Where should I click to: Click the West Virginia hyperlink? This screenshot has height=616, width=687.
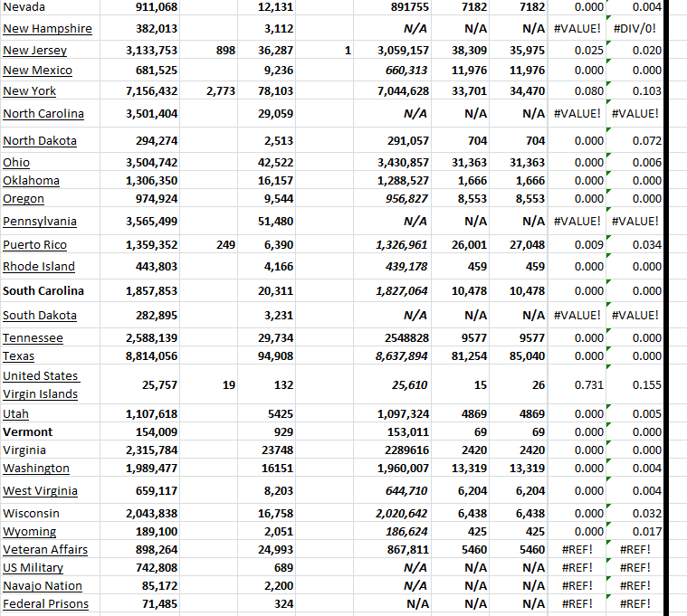coord(40,491)
